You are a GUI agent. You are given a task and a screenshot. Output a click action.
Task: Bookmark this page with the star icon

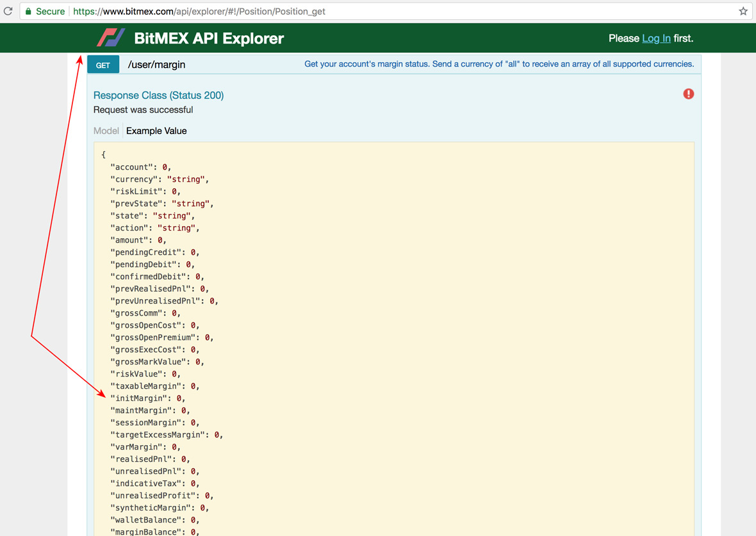(743, 11)
